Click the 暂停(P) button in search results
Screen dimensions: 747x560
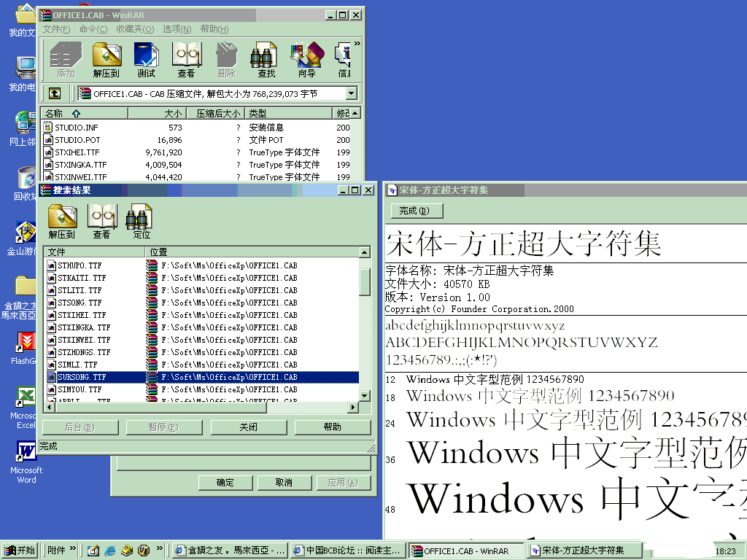point(164,427)
